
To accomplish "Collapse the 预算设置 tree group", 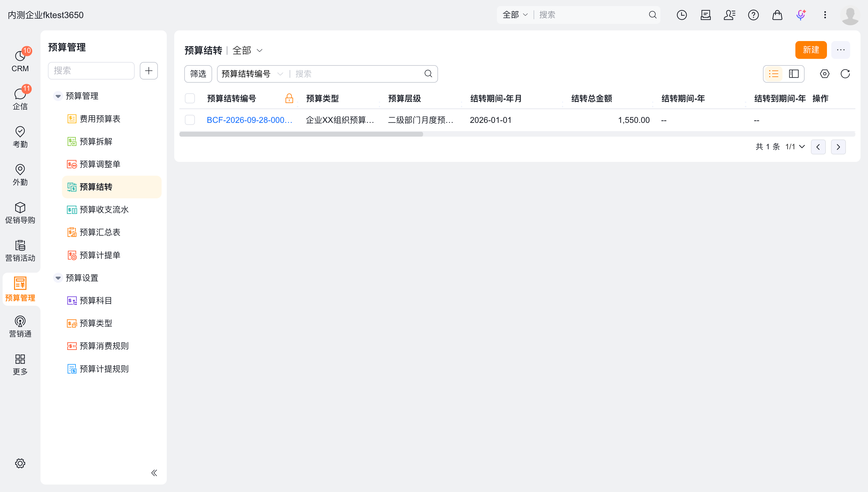I will click(x=58, y=278).
